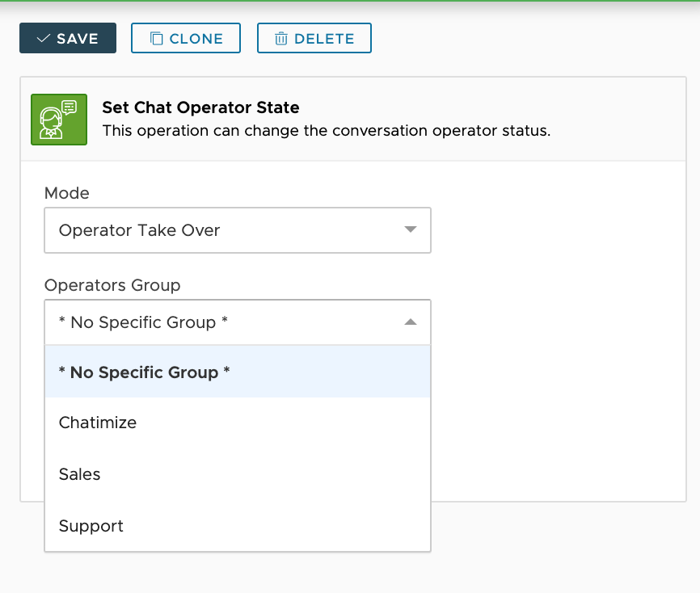This screenshot has height=593, width=700.
Task: Collapse the Operators Group list via up arrow
Action: pos(411,322)
